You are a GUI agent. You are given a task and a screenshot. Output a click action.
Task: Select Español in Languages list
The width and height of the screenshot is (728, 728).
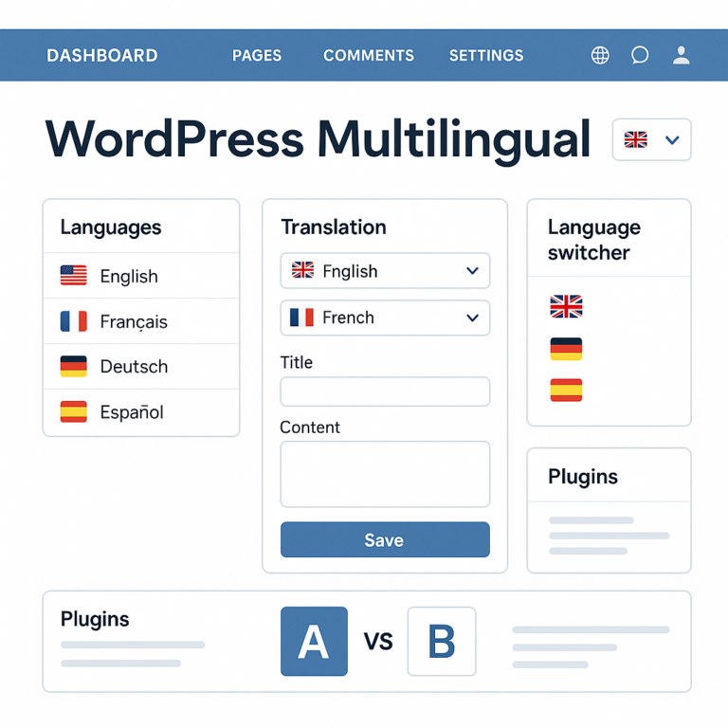coord(141,412)
